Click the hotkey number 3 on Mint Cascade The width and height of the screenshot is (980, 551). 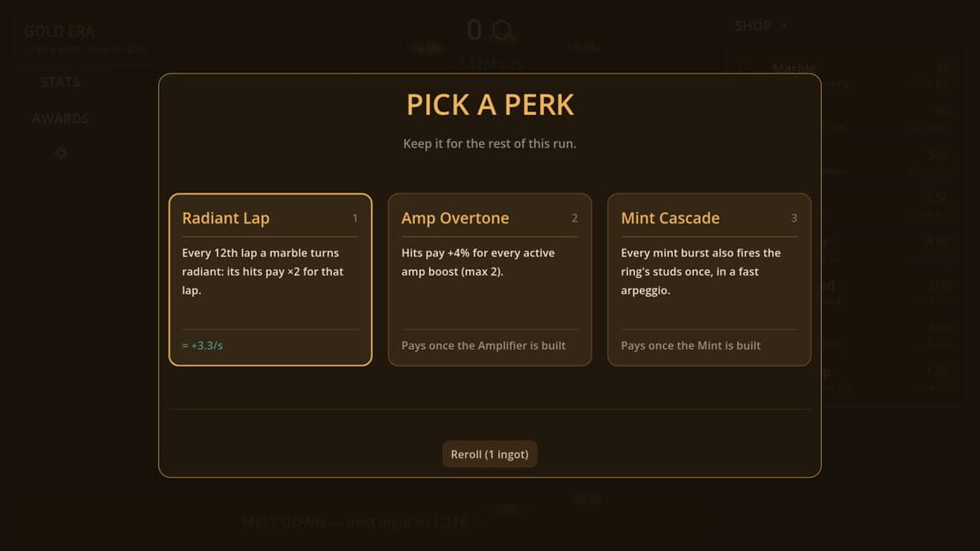[x=794, y=218]
